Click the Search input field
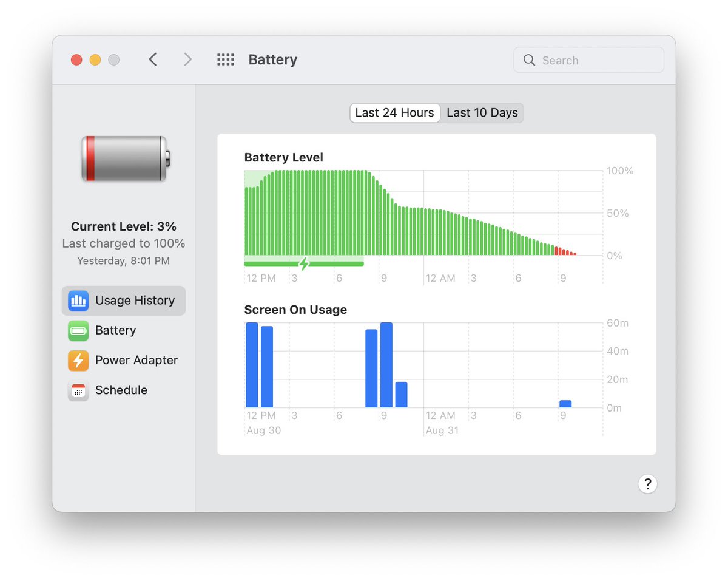 click(588, 60)
